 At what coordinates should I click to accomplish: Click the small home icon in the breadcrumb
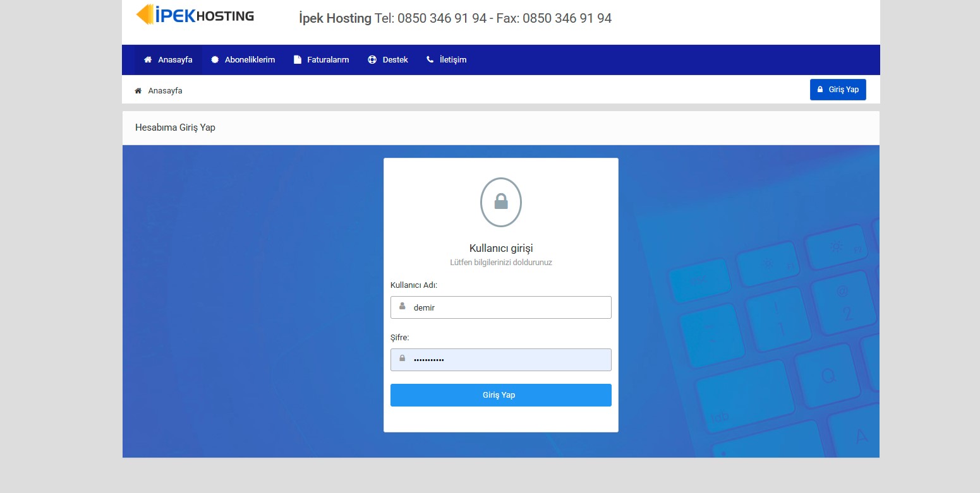(138, 91)
